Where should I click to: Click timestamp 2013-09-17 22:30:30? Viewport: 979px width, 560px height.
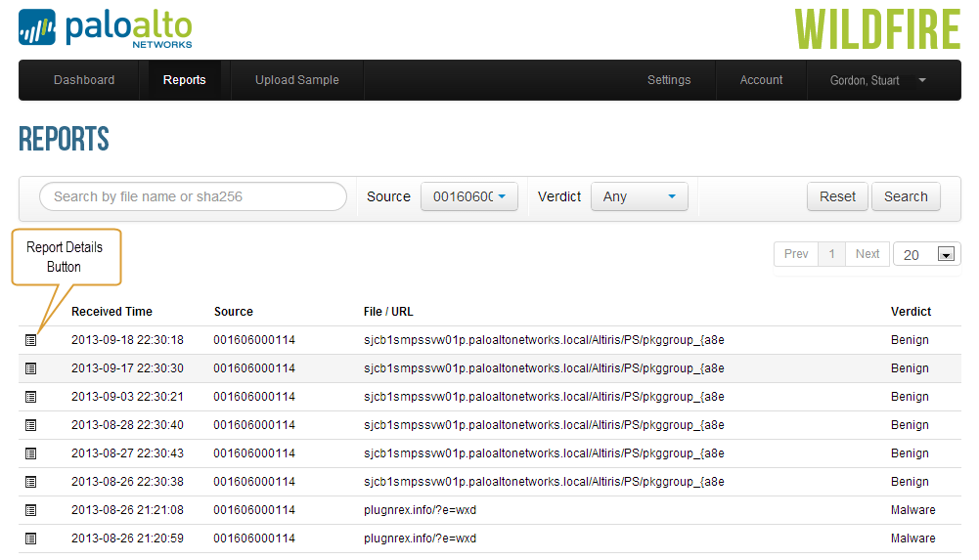click(x=127, y=368)
